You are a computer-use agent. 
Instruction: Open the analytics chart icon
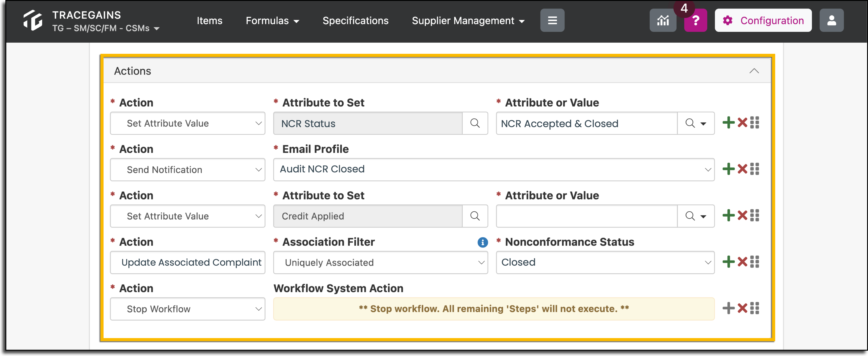(x=662, y=21)
